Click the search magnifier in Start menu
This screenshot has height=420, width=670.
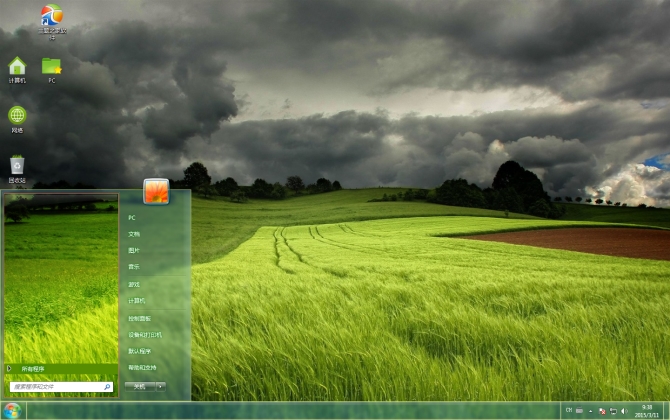107,387
